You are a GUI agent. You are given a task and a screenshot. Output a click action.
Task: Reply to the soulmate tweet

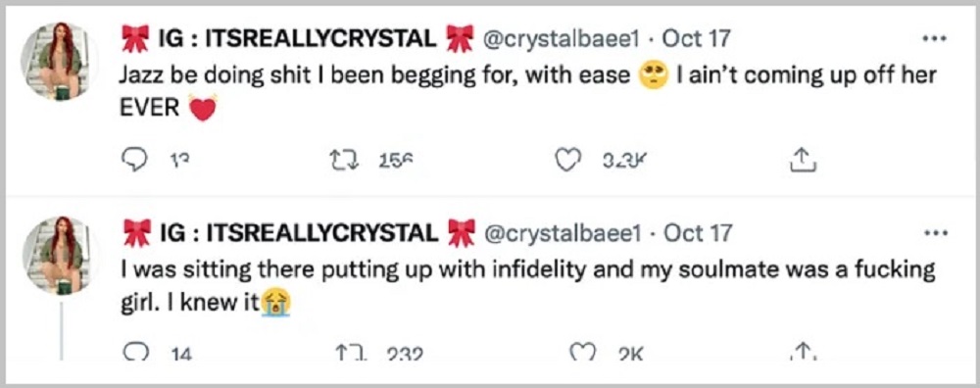click(132, 354)
